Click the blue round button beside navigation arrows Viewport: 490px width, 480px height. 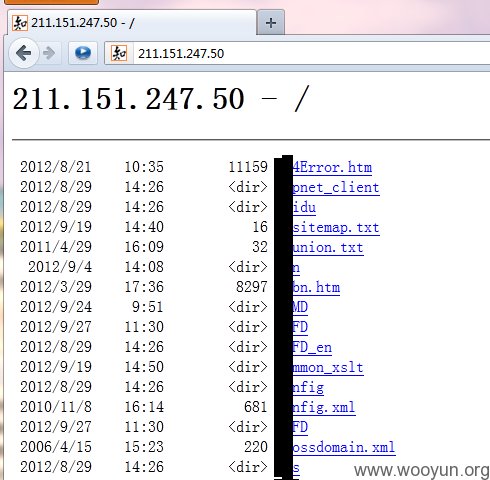83,53
